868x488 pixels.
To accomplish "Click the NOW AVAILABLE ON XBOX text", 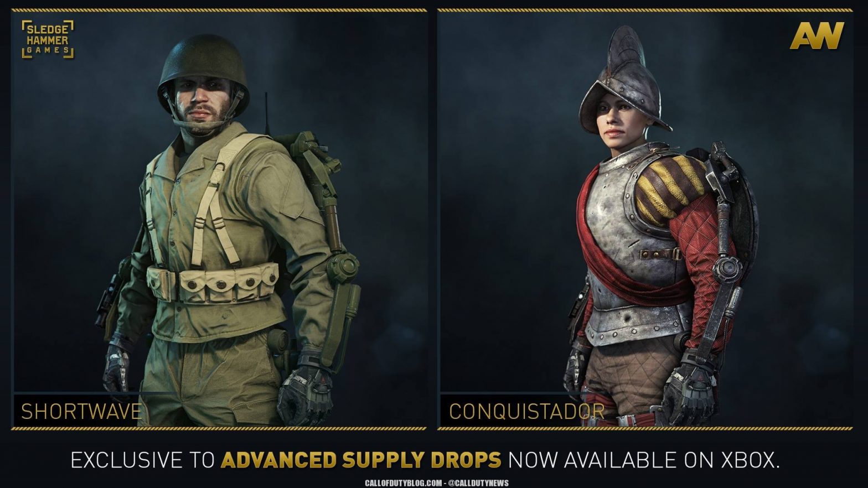I will point(644,460).
